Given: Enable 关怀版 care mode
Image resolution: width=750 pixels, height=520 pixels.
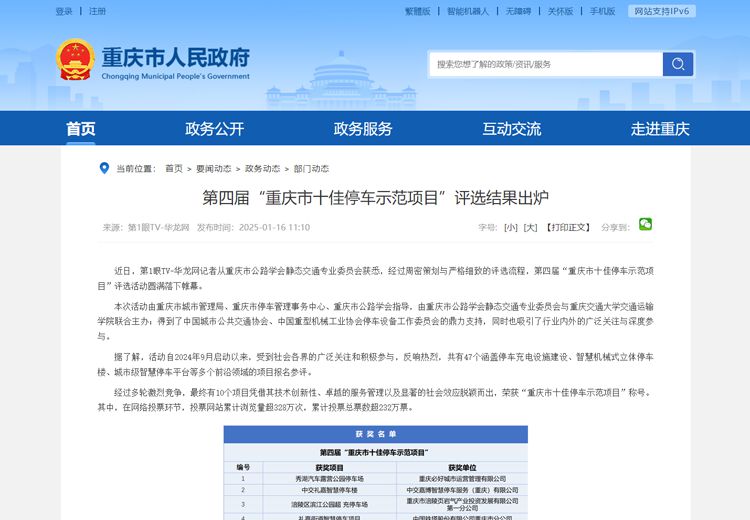Looking at the screenshot, I should pyautogui.click(x=560, y=11).
